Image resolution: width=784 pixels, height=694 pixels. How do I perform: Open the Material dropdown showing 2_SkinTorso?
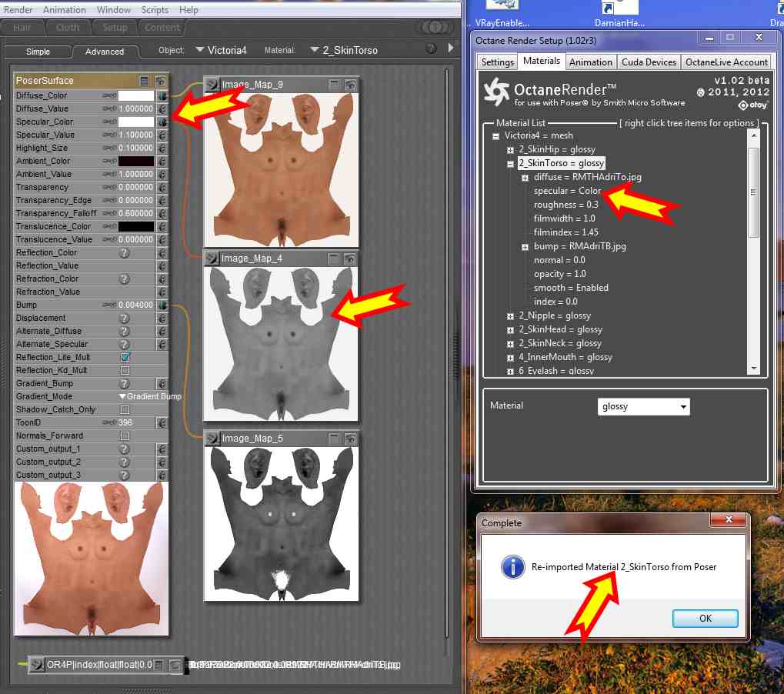coord(344,50)
